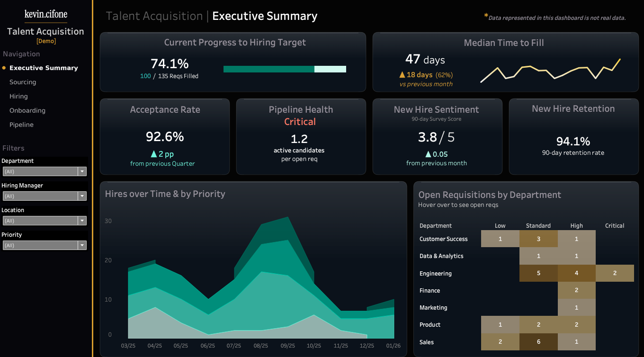Click the Acceptance Rate up-arrow indicator

[153, 154]
